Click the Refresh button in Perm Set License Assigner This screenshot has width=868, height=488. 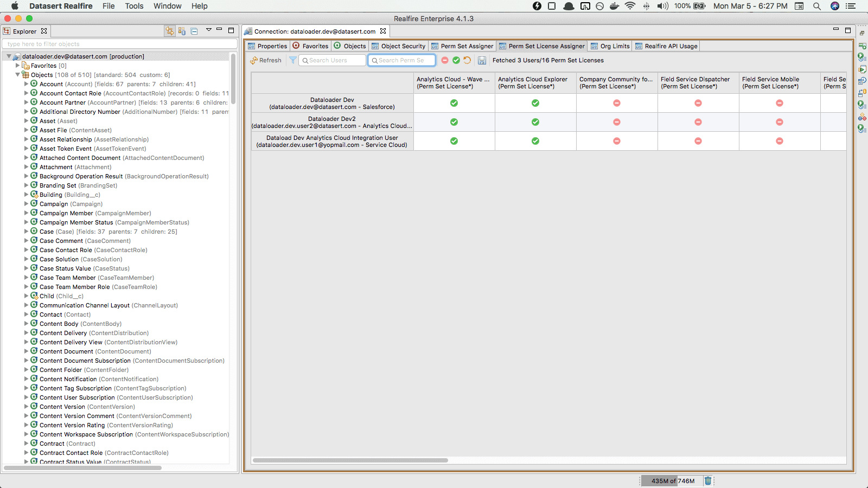(x=266, y=60)
